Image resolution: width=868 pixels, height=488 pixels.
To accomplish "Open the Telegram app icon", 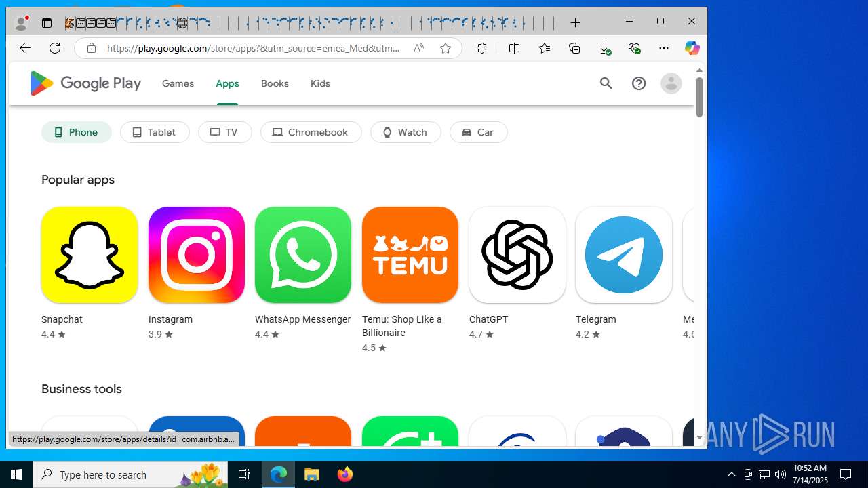I will click(x=624, y=255).
